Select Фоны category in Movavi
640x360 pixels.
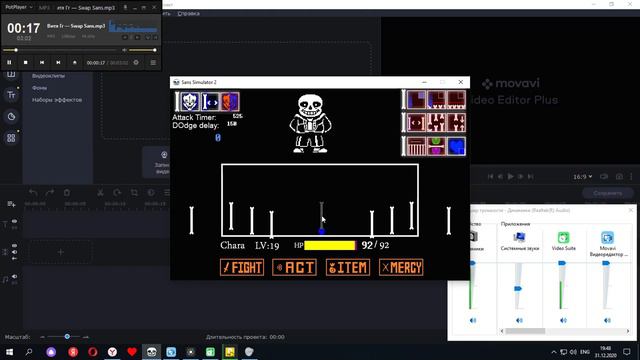tap(39, 88)
